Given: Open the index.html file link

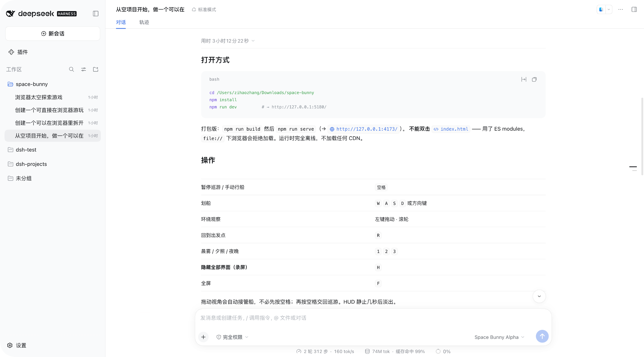Looking at the screenshot, I should point(451,129).
